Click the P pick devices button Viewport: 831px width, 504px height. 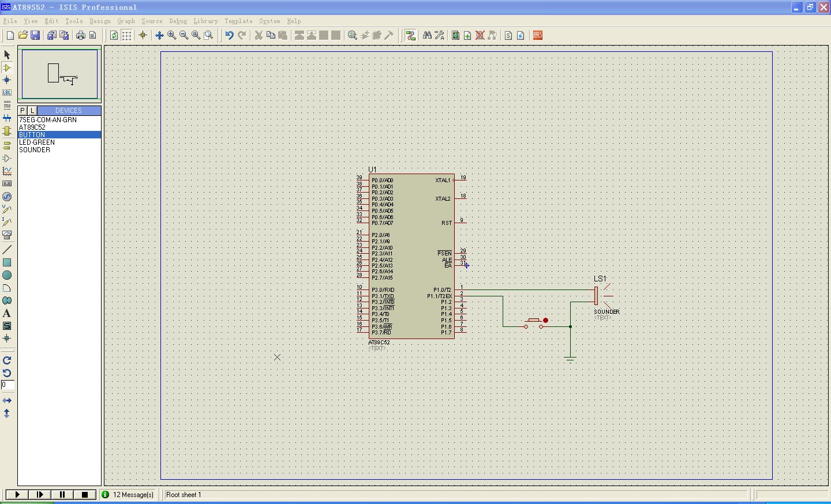pyautogui.click(x=23, y=110)
